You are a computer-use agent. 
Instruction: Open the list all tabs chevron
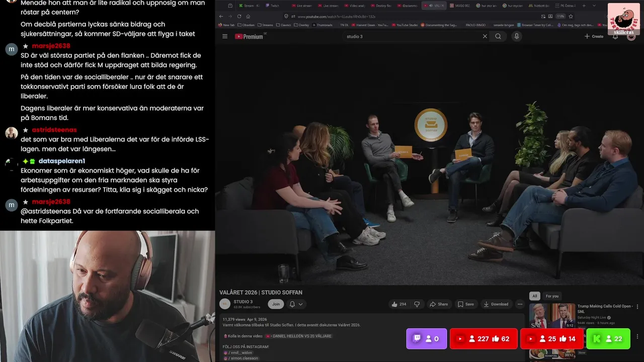594,6
